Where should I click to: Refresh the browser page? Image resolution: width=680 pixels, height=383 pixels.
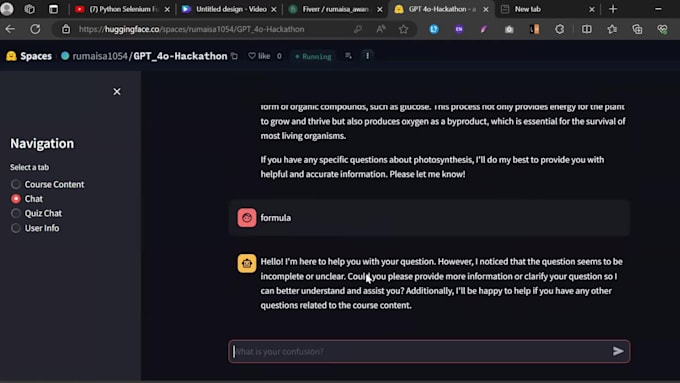[x=35, y=29]
